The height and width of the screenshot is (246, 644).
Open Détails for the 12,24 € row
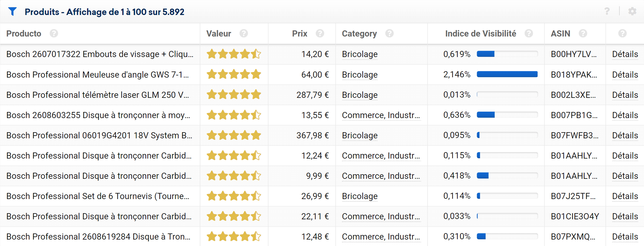coord(625,156)
